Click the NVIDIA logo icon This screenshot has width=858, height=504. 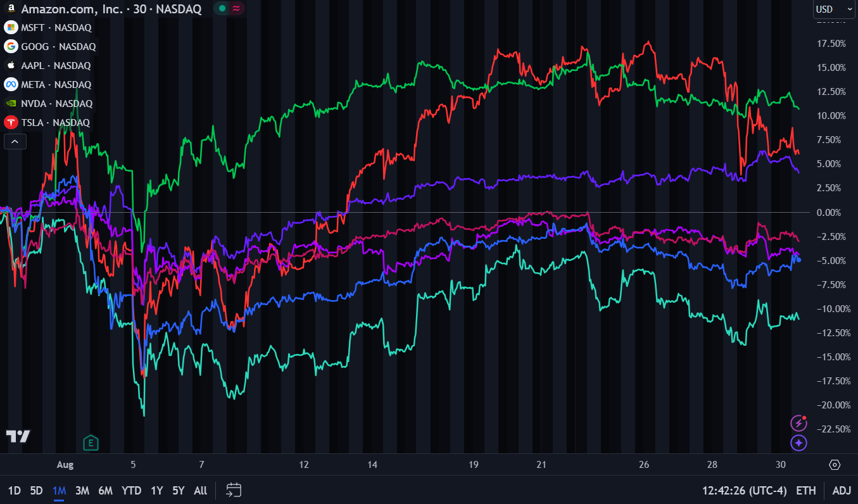tap(11, 103)
